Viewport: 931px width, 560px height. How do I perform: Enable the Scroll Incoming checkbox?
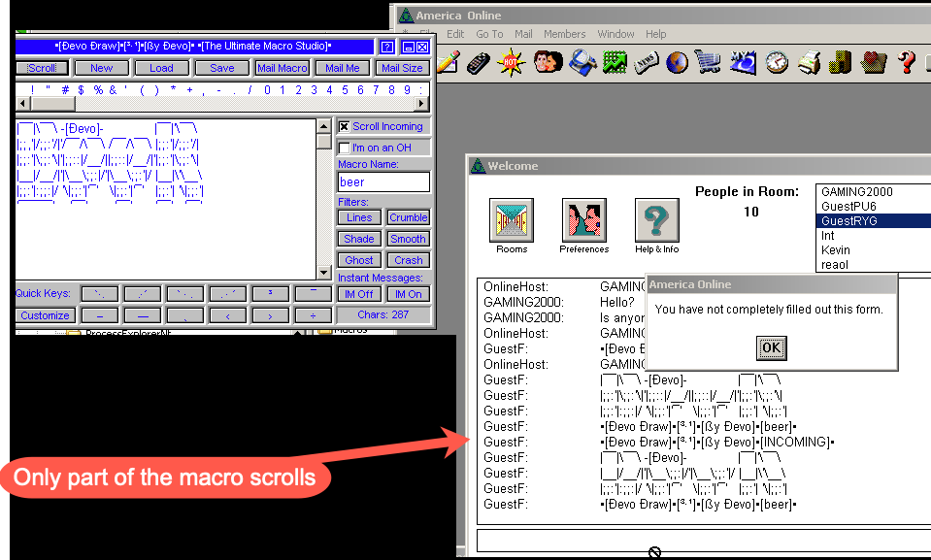point(344,126)
